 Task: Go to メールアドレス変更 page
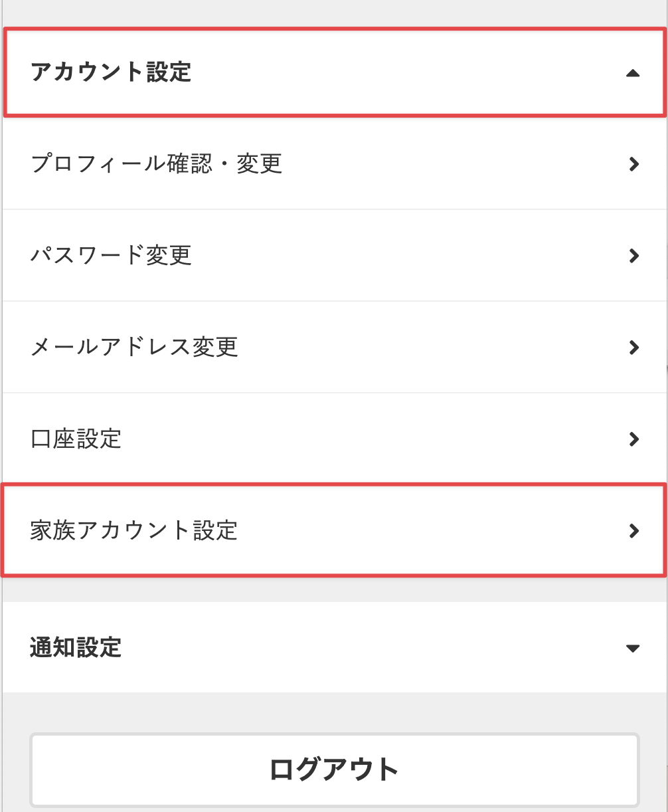(x=134, y=347)
